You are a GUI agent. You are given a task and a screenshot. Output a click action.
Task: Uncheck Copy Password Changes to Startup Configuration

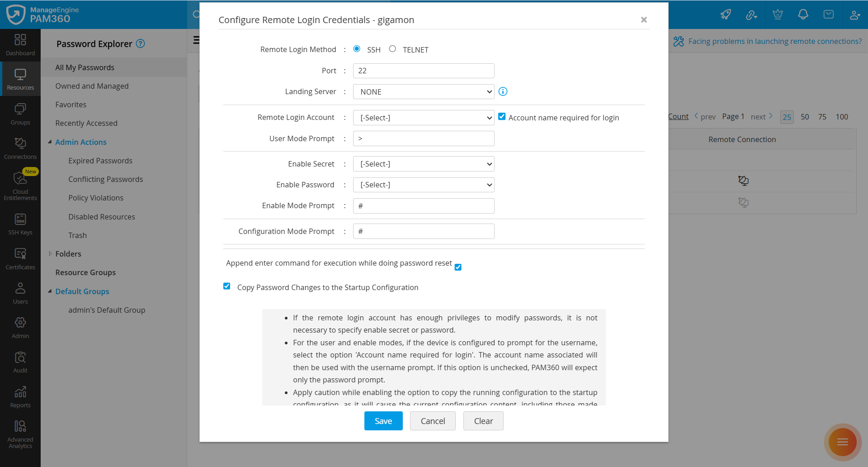click(226, 286)
